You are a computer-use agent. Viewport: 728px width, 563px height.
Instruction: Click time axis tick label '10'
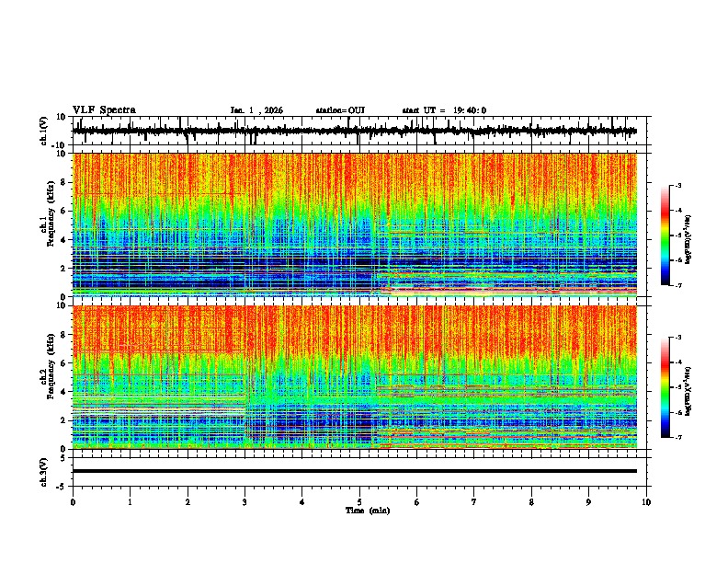(646, 502)
